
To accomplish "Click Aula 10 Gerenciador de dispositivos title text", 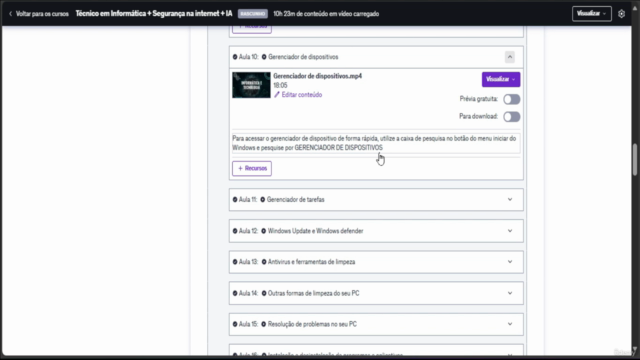I will click(x=303, y=57).
